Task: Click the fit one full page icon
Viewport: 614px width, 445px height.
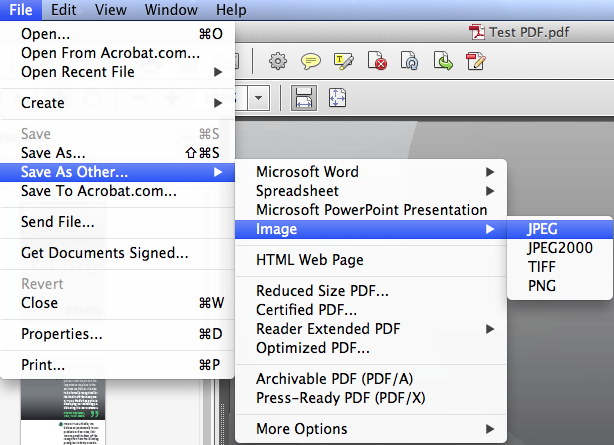Action: (337, 98)
